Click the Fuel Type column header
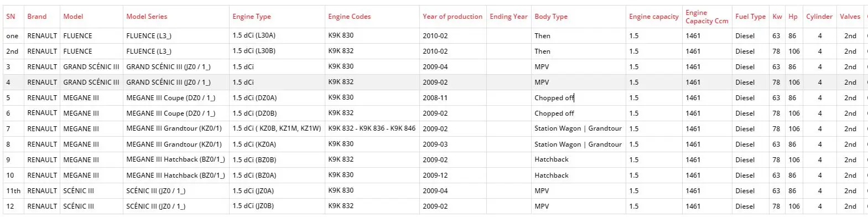This screenshot has height=217, width=868. (750, 17)
